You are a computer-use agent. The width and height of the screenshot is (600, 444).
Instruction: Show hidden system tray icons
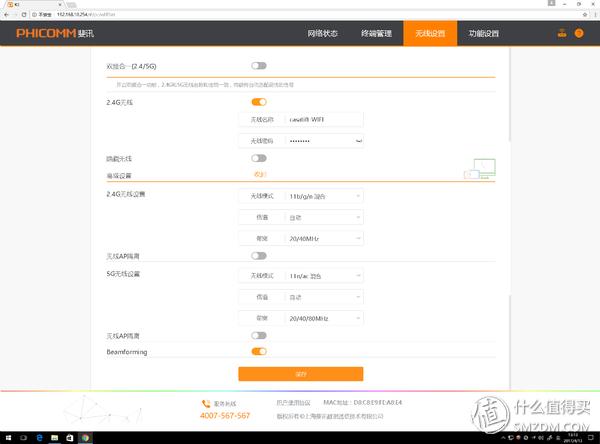tap(503, 437)
